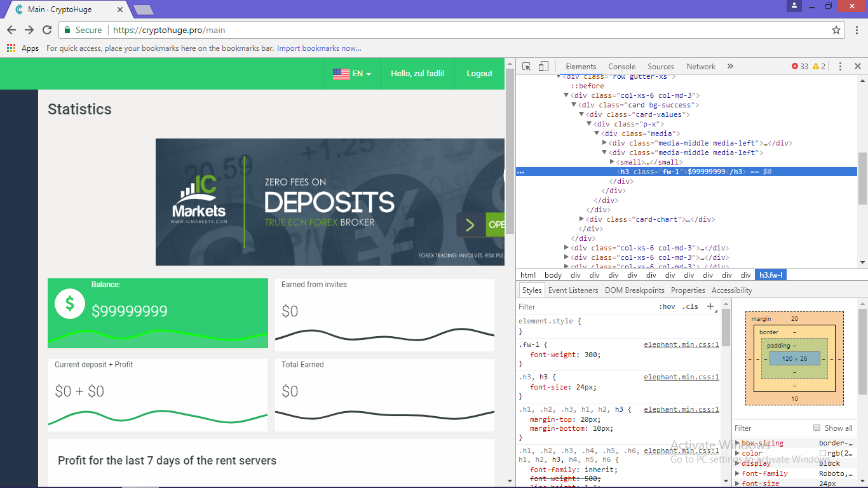Toggle element classes with .cls control

coord(691,306)
